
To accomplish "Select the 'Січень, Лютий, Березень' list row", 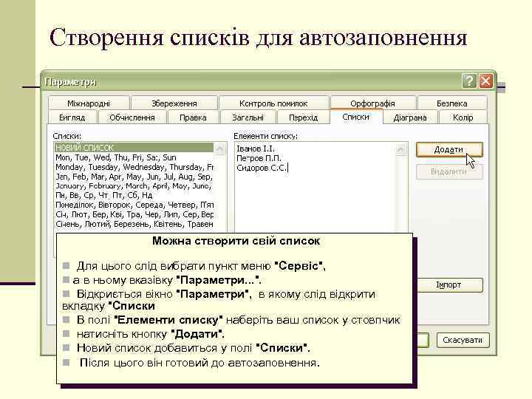I will (x=134, y=224).
